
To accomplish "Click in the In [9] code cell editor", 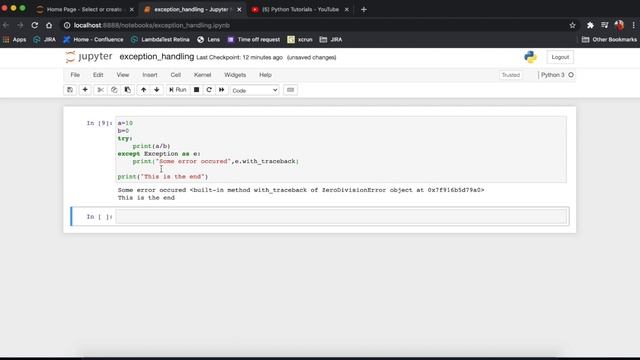I will click(341, 149).
